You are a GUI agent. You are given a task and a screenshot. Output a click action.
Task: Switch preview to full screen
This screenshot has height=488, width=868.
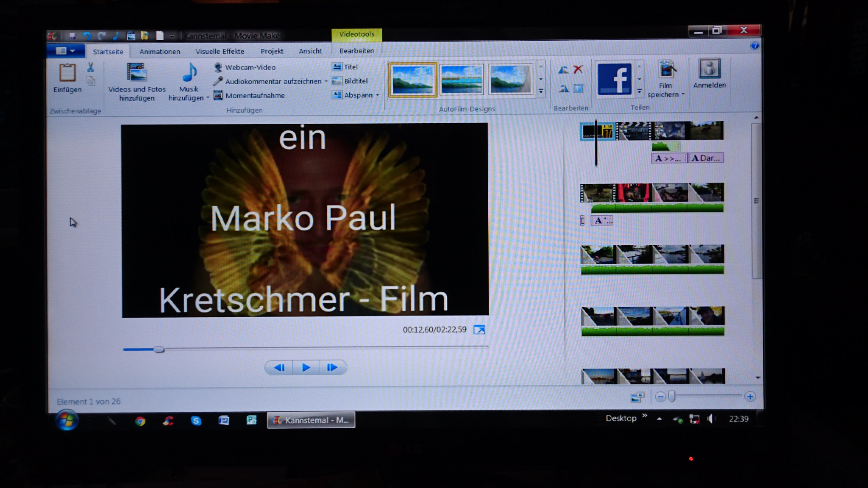[x=479, y=330]
